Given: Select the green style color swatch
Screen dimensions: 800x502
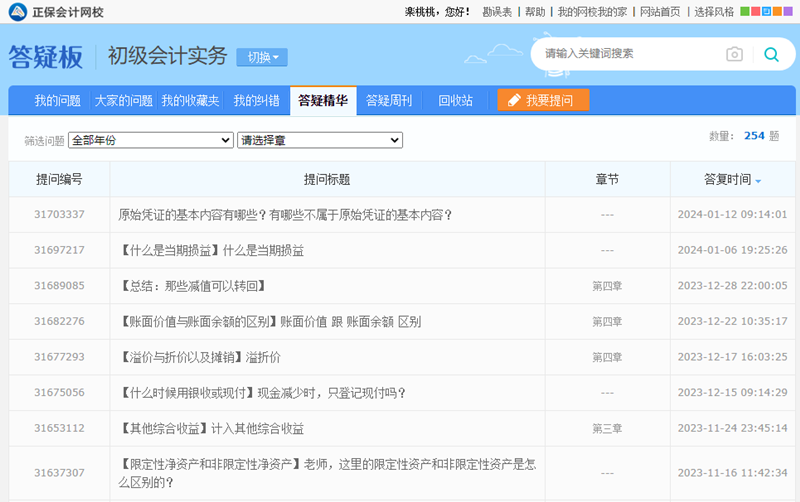Looking at the screenshot, I should click(745, 12).
